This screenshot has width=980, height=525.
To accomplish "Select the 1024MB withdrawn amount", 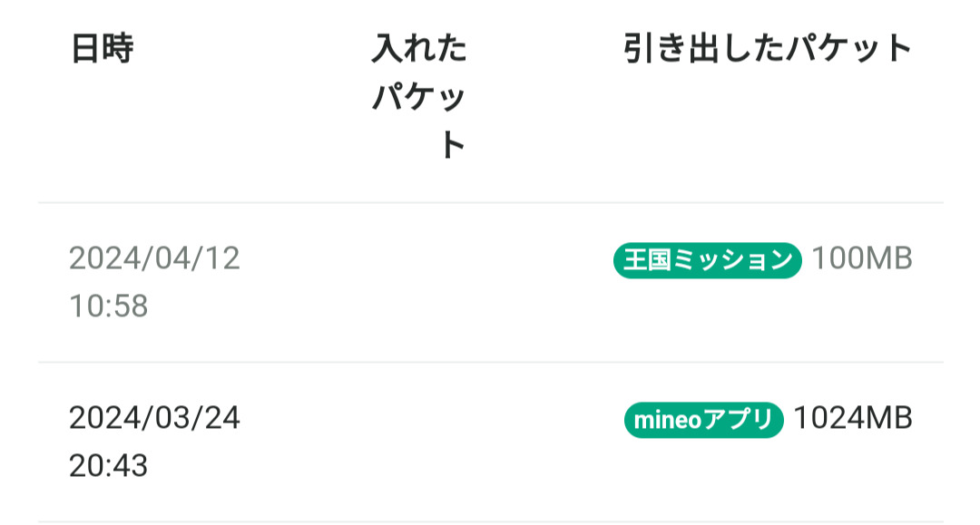I will [x=853, y=420].
